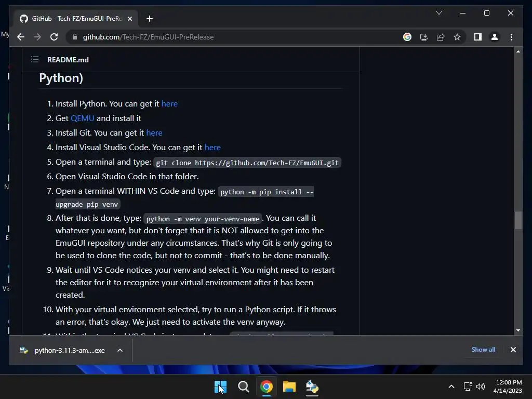Open the Chrome profile menu
The image size is (532, 399).
tap(495, 37)
